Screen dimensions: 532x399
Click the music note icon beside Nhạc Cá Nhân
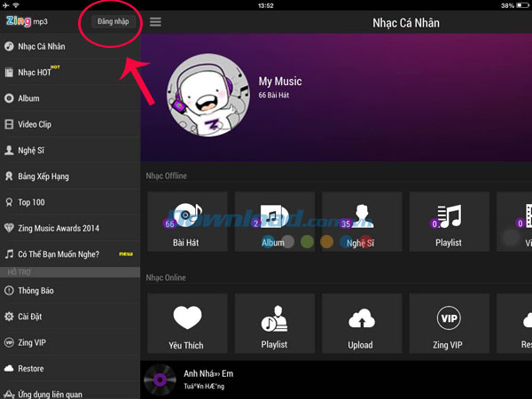pos(9,46)
